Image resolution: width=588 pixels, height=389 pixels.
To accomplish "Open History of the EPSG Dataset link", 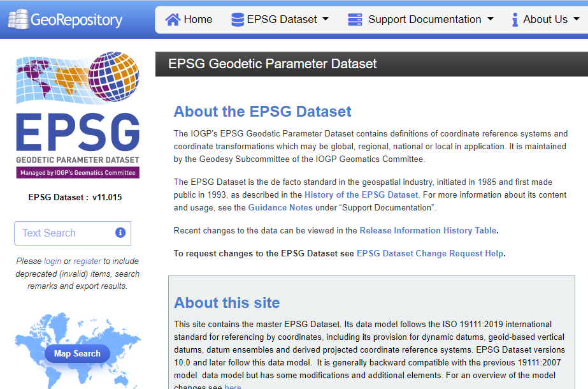I will point(361,195).
